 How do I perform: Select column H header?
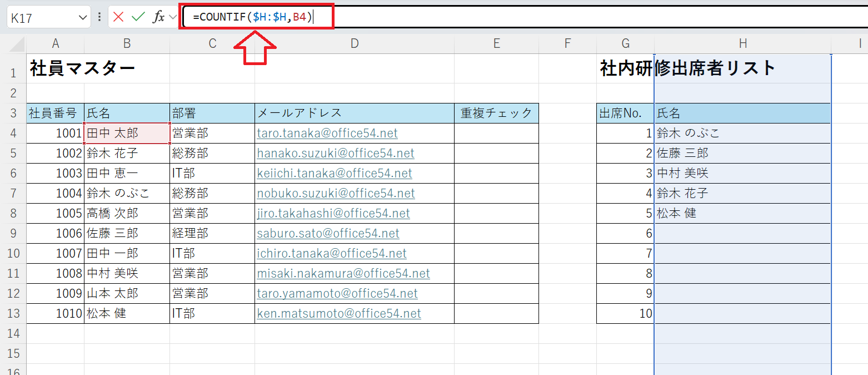743,43
